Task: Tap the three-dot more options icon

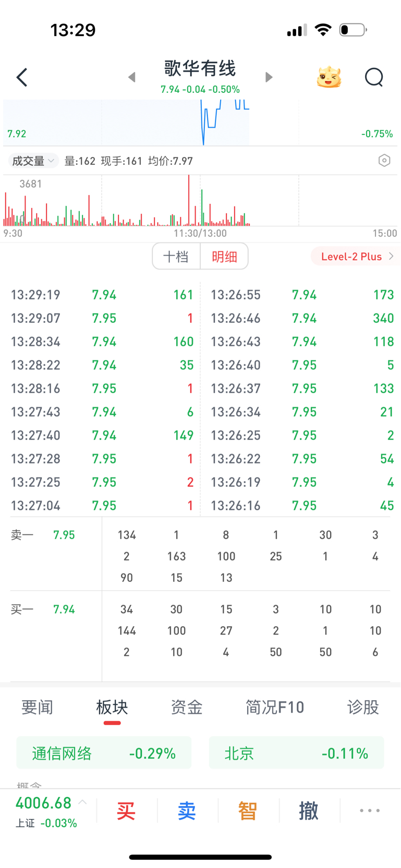Action: pyautogui.click(x=370, y=811)
